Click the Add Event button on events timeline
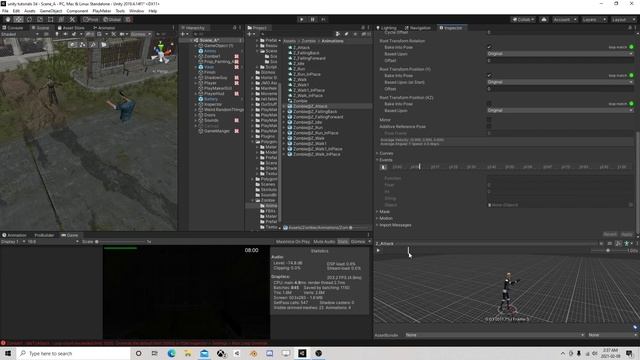640x360 pixels. 383,167
